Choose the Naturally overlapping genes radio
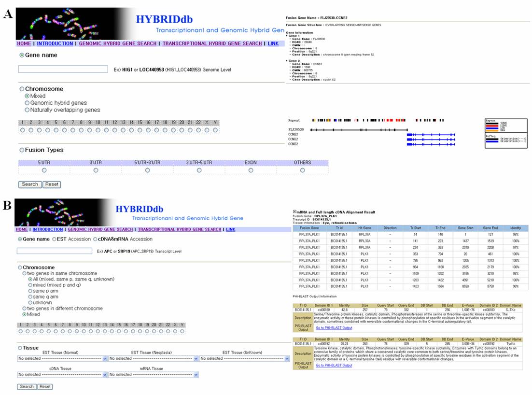532x395 pixels. tap(27, 110)
